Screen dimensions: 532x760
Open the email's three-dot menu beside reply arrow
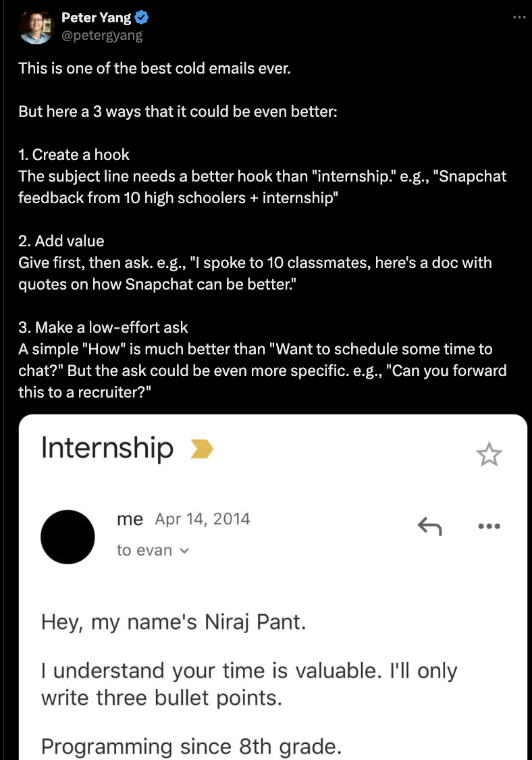[488, 526]
